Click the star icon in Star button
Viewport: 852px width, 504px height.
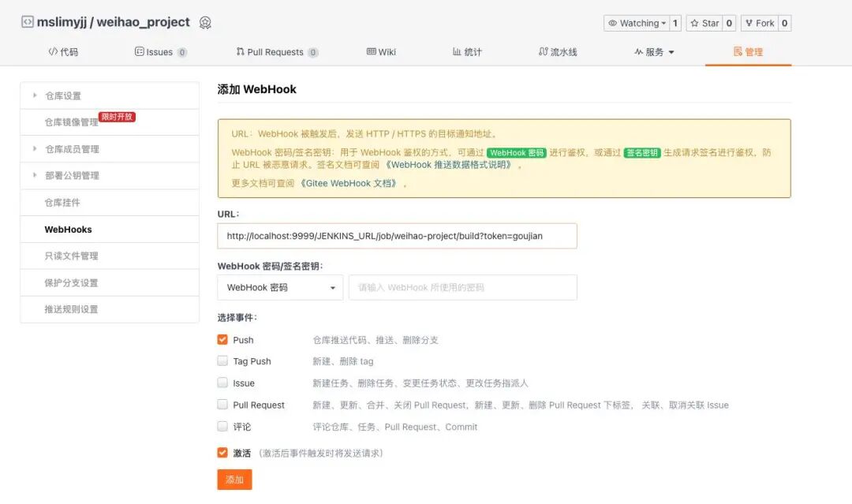pos(694,24)
